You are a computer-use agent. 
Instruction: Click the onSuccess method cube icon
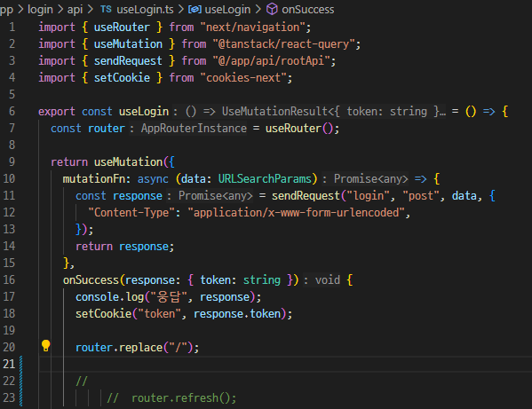272,9
